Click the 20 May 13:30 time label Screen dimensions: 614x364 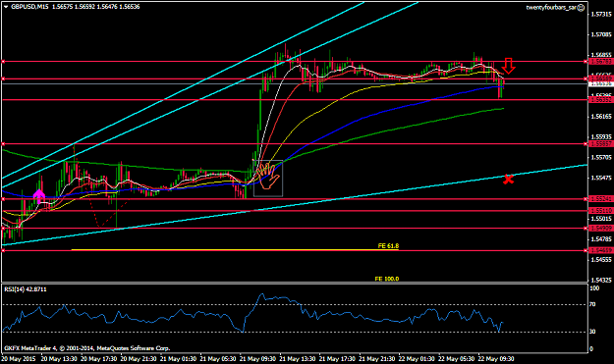pyautogui.click(x=59, y=358)
